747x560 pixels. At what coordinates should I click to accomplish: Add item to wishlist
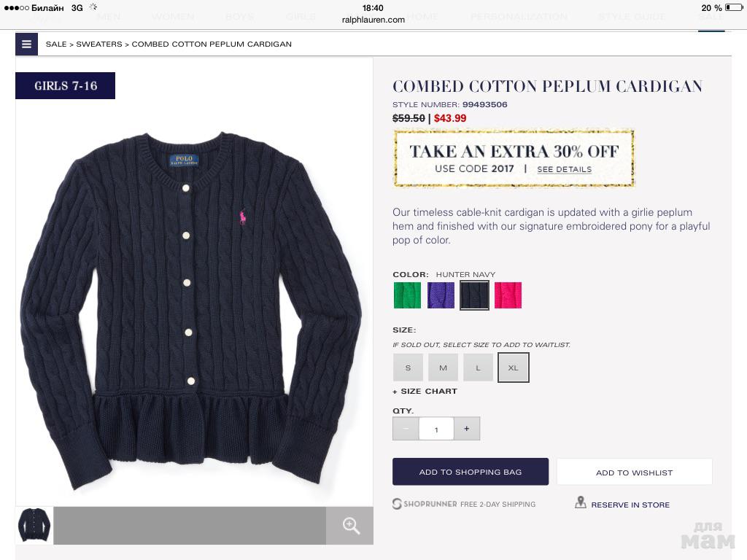pyautogui.click(x=634, y=472)
